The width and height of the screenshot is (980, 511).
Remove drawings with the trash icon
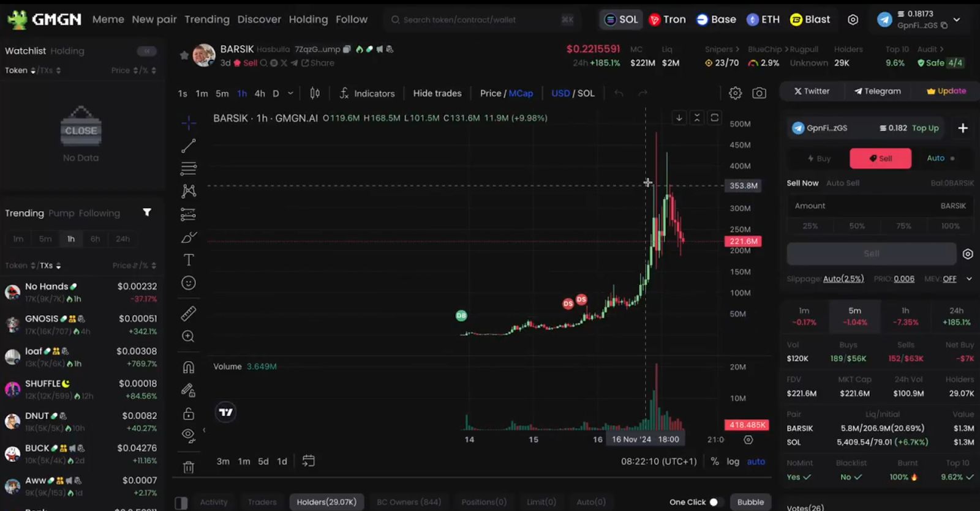point(189,467)
